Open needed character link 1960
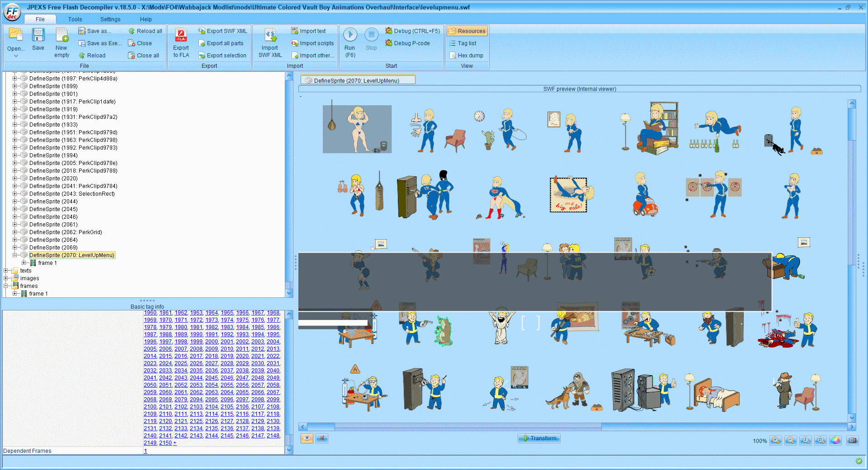This screenshot has height=470, width=868. click(x=150, y=313)
